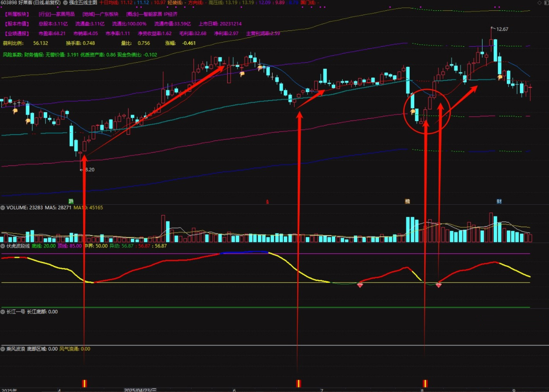The image size is (549, 392).
Task: Click the green 跌 event marker
Action: tap(71, 201)
